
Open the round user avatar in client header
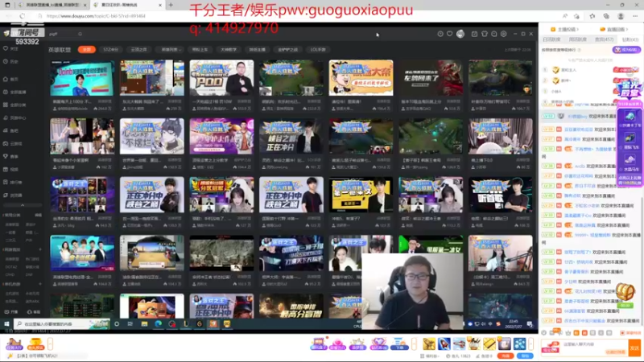[x=460, y=34]
